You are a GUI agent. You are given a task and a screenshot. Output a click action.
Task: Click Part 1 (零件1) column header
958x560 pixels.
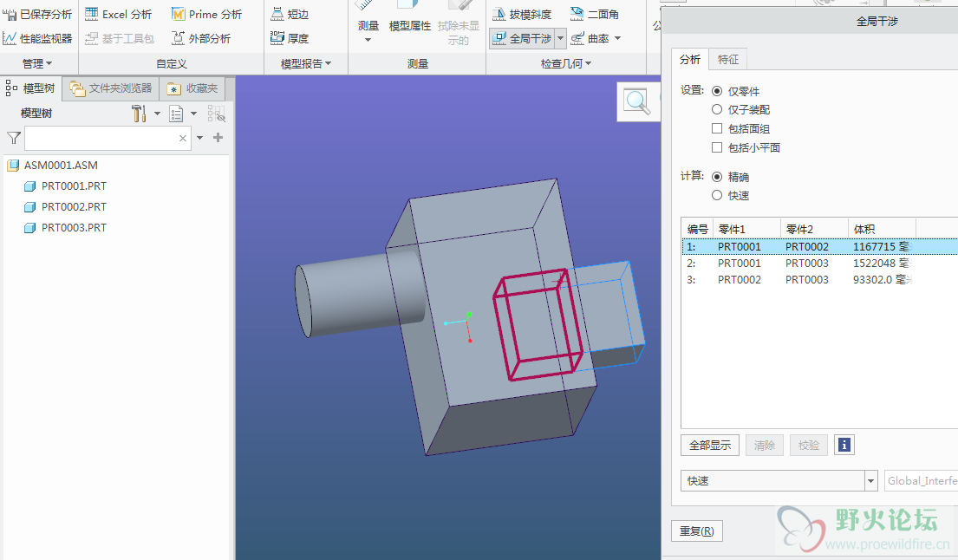[x=746, y=229]
